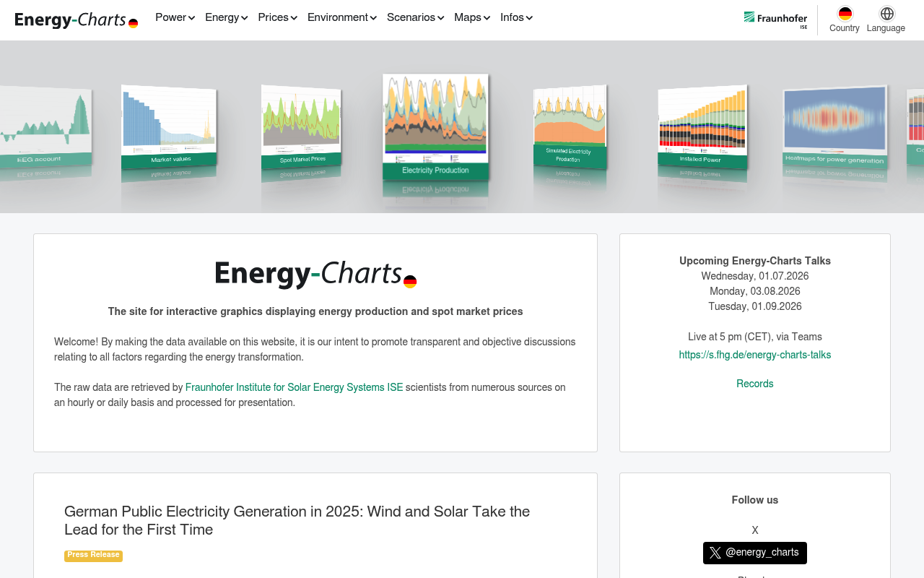The width and height of the screenshot is (924, 578).
Task: Open the German Public Electricity Generation 2025 article
Action: 297,520
